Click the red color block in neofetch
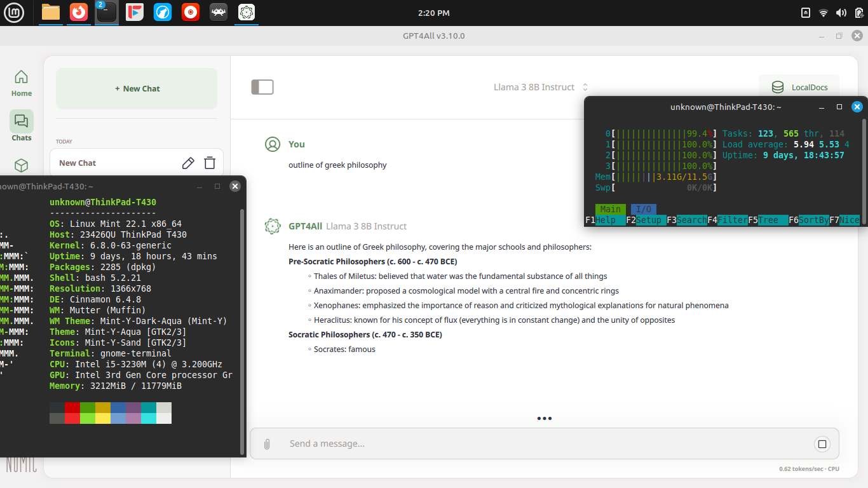 (72, 413)
